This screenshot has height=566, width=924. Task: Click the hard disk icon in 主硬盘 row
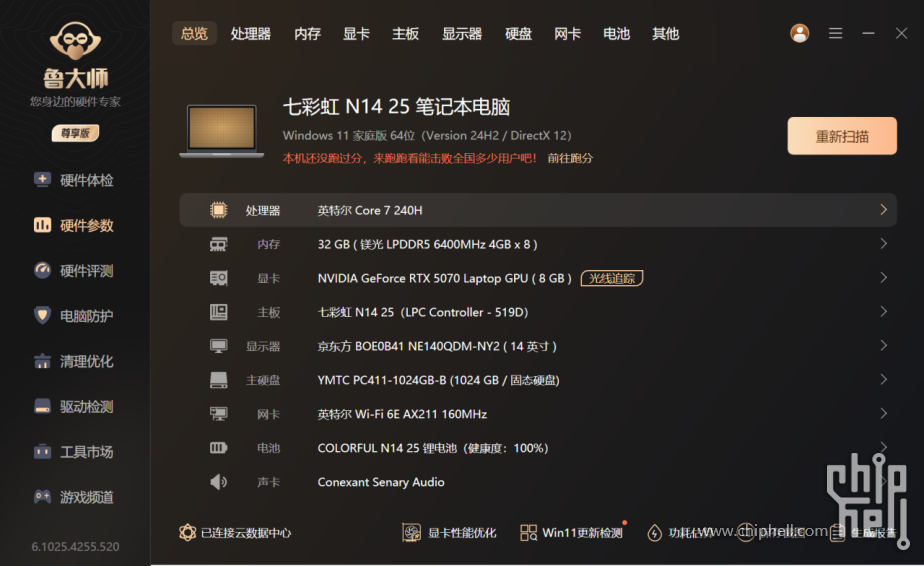[x=219, y=380]
